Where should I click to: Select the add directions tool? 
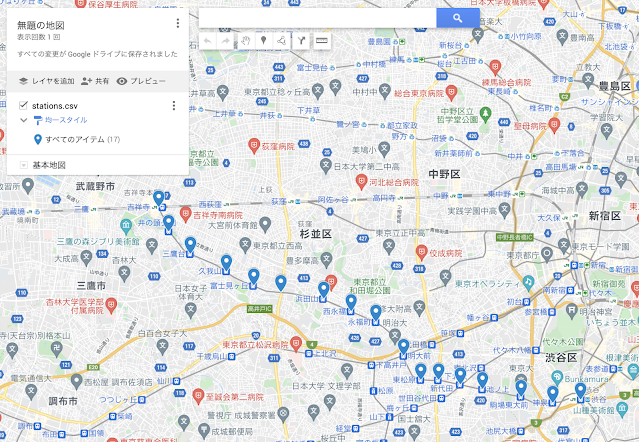(x=301, y=41)
